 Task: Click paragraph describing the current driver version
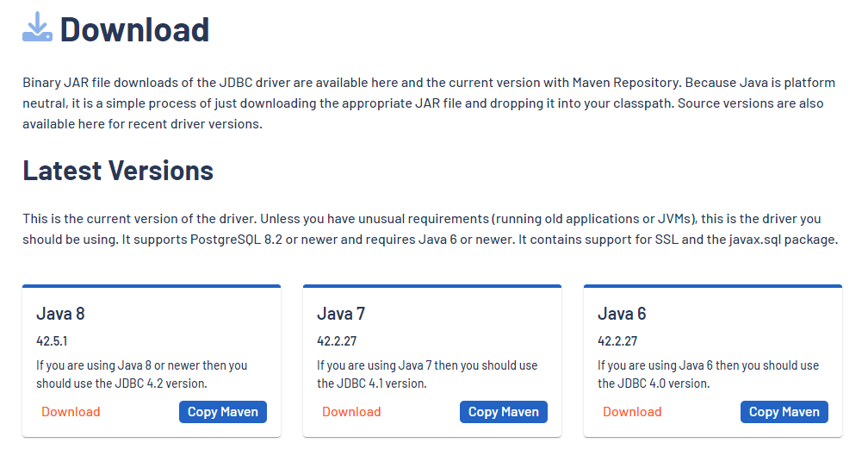pos(429,229)
